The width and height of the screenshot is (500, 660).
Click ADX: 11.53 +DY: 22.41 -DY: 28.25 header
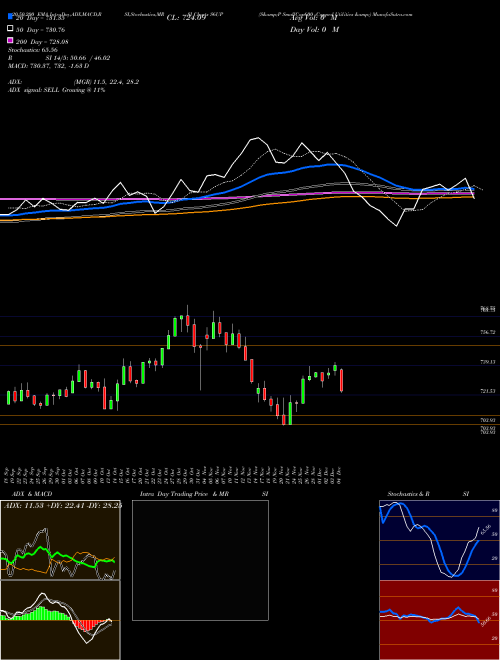[63, 505]
